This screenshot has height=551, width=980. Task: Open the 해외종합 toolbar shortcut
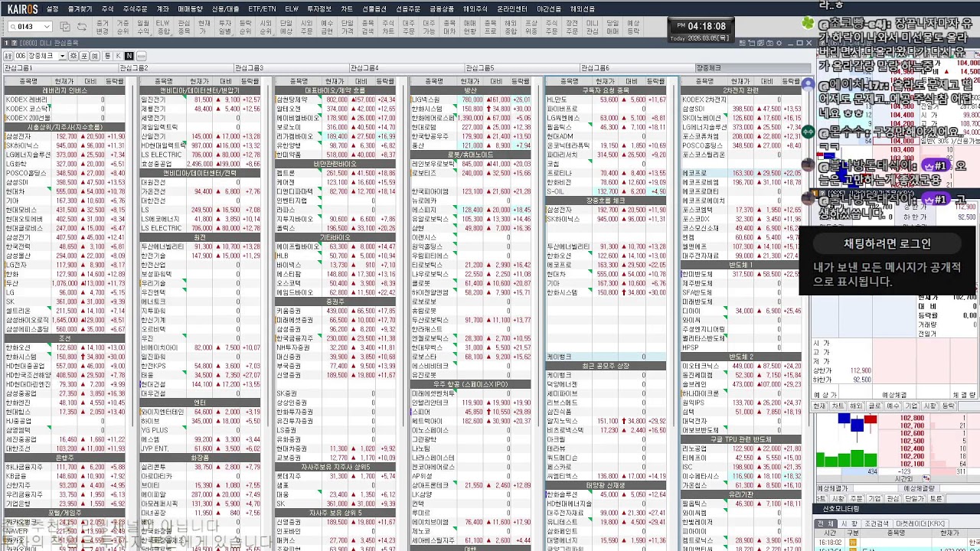[511, 28]
